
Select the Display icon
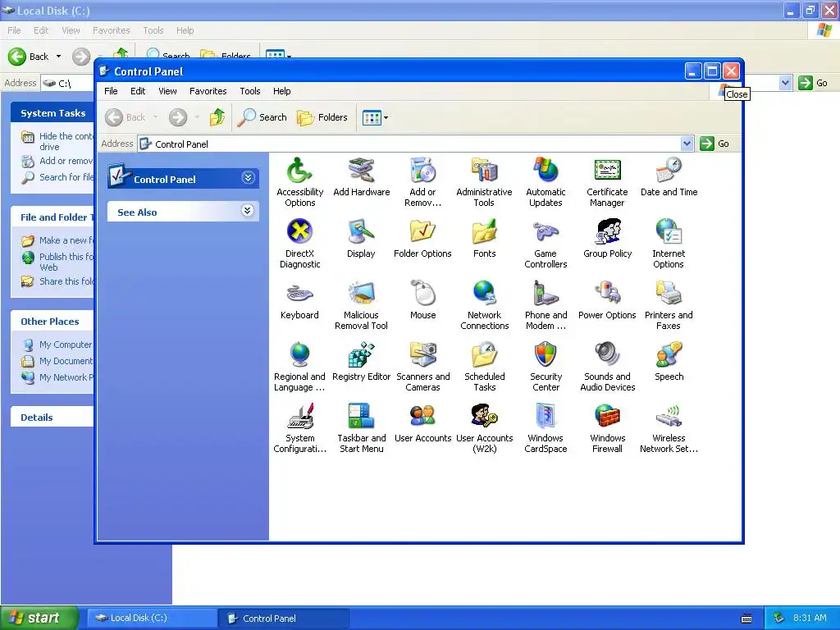[x=361, y=232]
